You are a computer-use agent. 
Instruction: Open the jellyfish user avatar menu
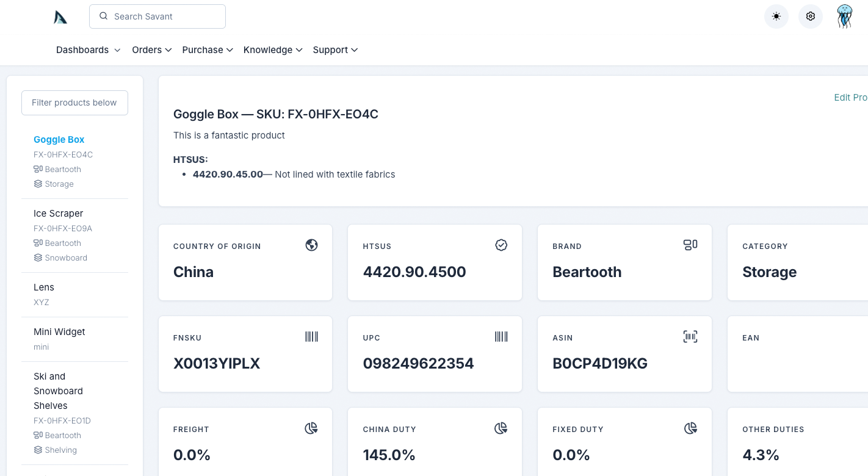click(x=844, y=16)
